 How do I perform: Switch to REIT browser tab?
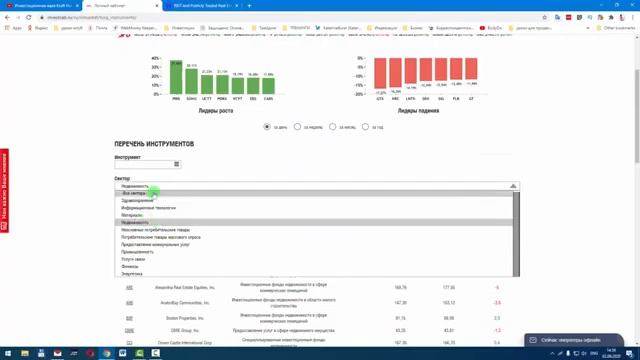pos(202,6)
